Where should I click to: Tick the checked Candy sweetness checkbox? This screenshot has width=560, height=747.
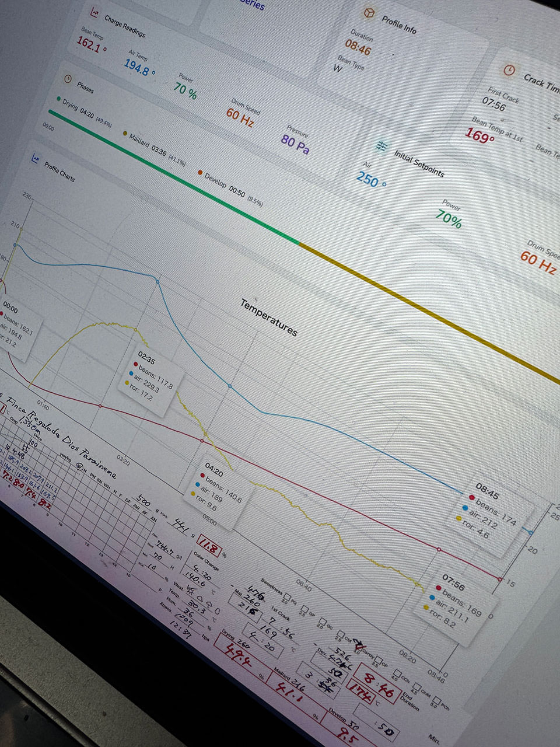pos(359,646)
